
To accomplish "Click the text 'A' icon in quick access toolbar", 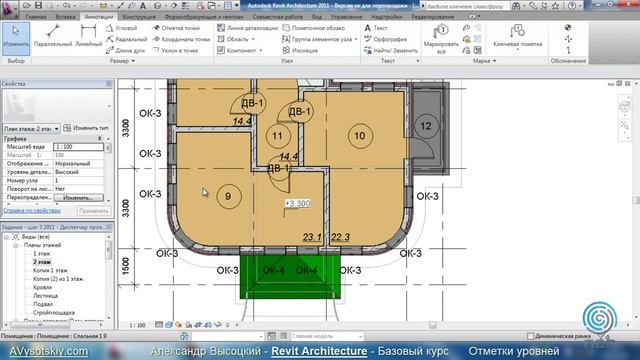I will pyautogui.click(x=143, y=6).
